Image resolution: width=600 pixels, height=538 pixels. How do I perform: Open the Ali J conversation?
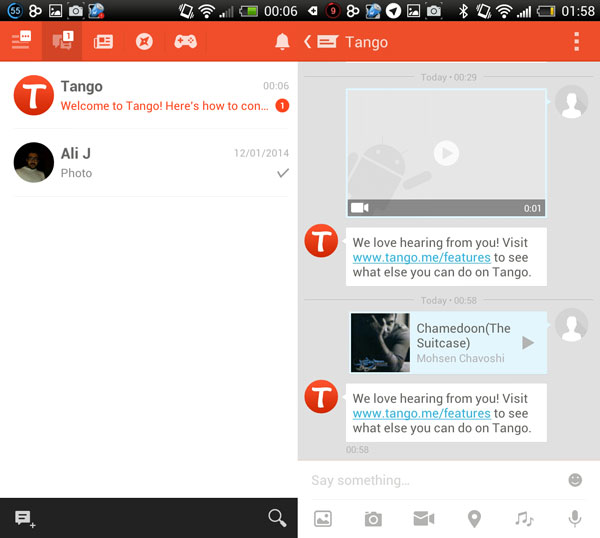tap(150, 162)
